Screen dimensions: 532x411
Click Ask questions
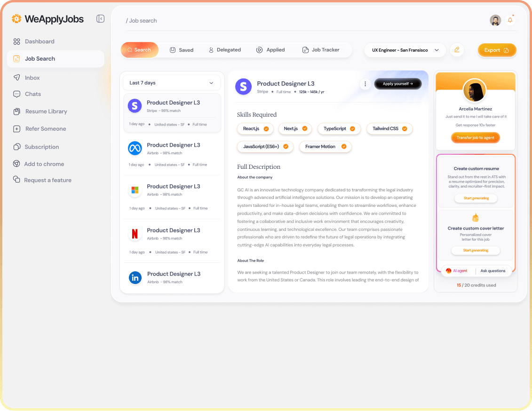point(492,270)
